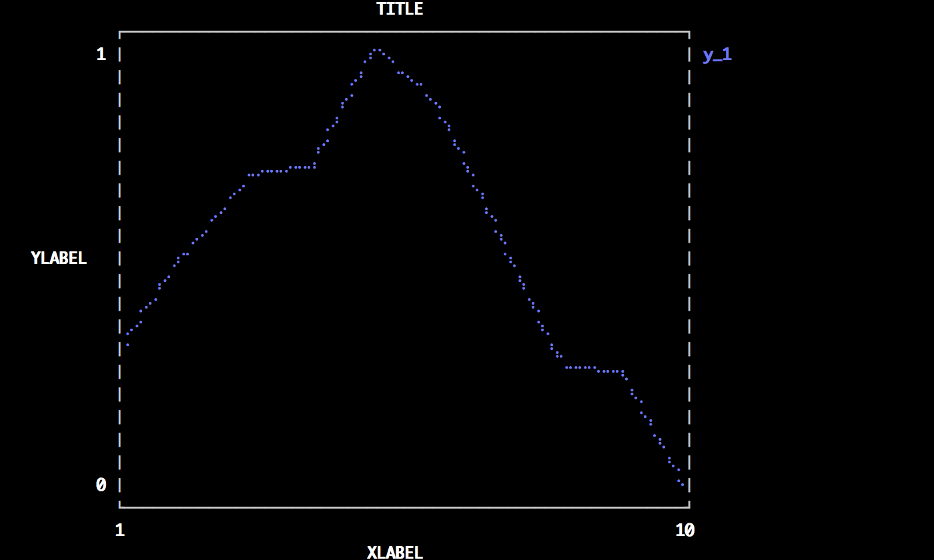Select the XLABEL axis label
Screen dimensions: 934x560
395,552
